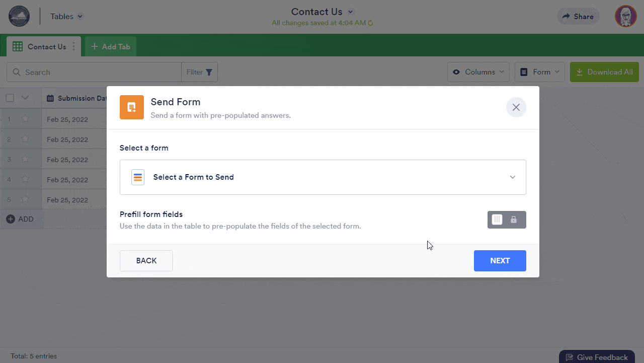Star the first row entry
This screenshot has height=363, width=644.
[25, 119]
